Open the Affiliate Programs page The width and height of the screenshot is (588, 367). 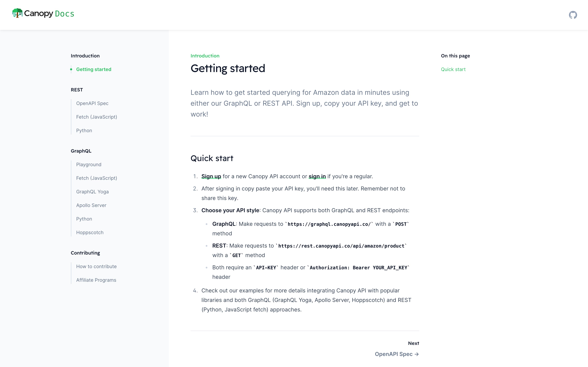[x=96, y=280]
